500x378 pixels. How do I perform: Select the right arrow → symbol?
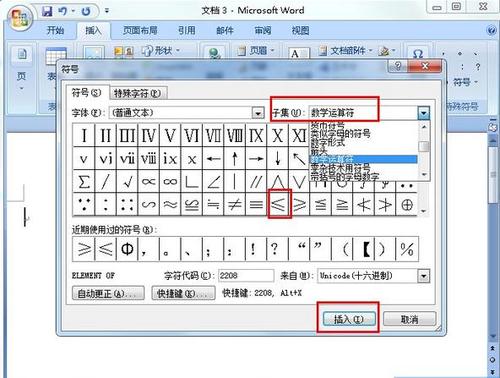pyautogui.click(x=256, y=159)
